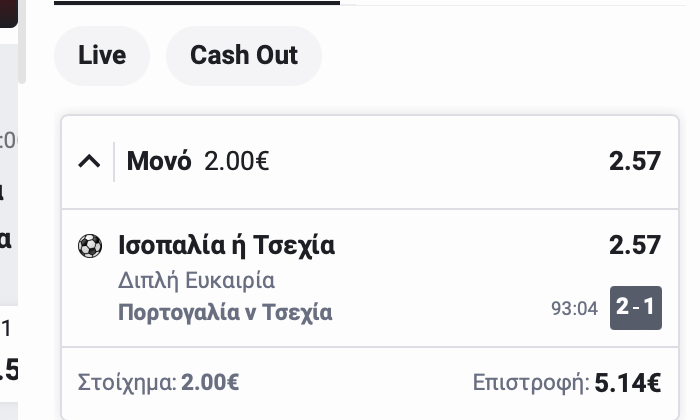This screenshot has height=420, width=700.
Task: Select the Live filter chip
Action: 102,54
